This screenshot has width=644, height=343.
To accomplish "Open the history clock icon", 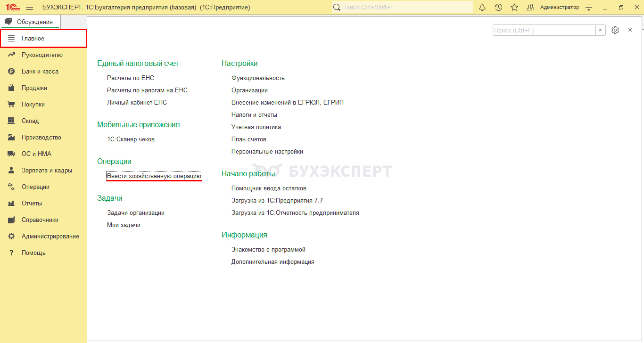I will [x=498, y=8].
